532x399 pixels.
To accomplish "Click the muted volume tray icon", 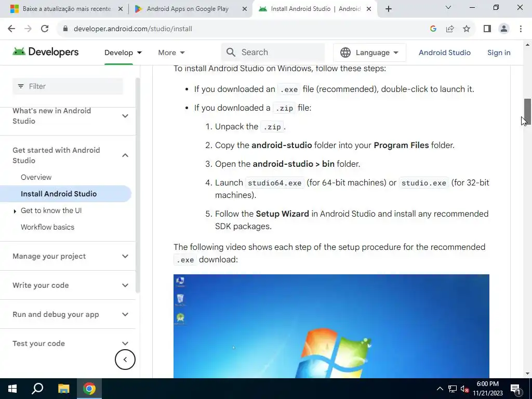I will (464, 389).
